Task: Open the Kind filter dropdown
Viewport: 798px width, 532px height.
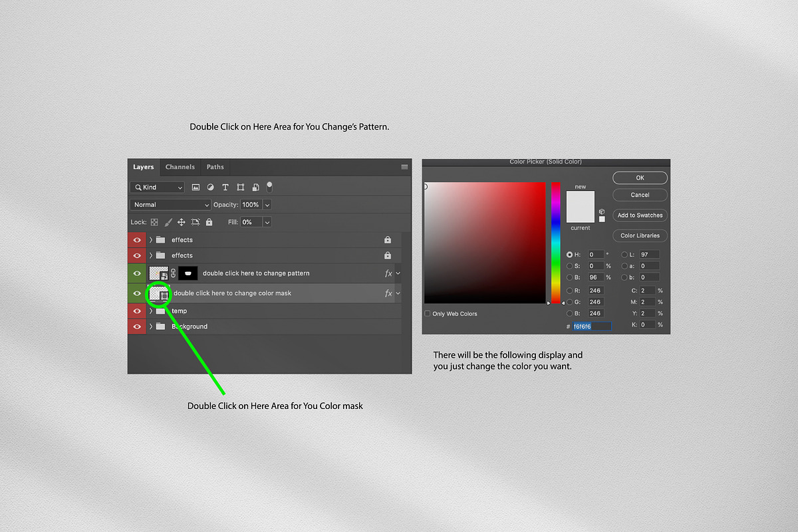Action: click(x=158, y=188)
